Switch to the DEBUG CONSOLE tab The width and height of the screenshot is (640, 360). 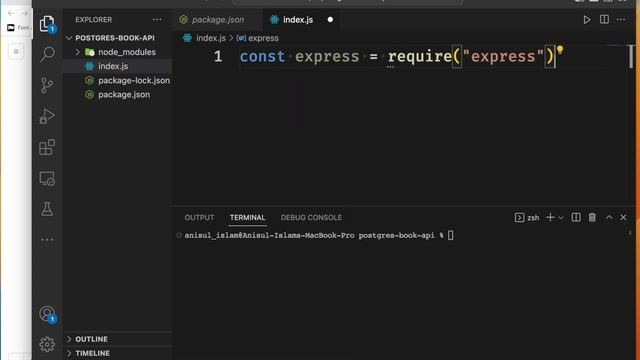[x=311, y=218]
